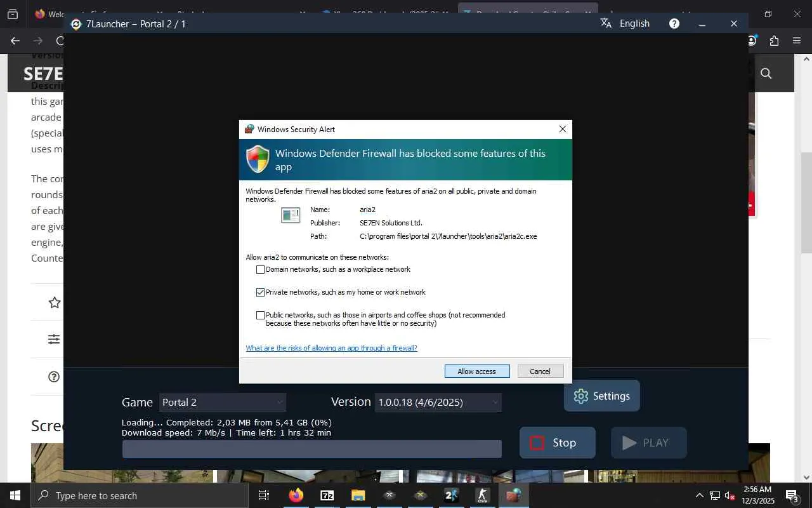This screenshot has height=508, width=812.
Task: Click Allow access button
Action: 477,371
